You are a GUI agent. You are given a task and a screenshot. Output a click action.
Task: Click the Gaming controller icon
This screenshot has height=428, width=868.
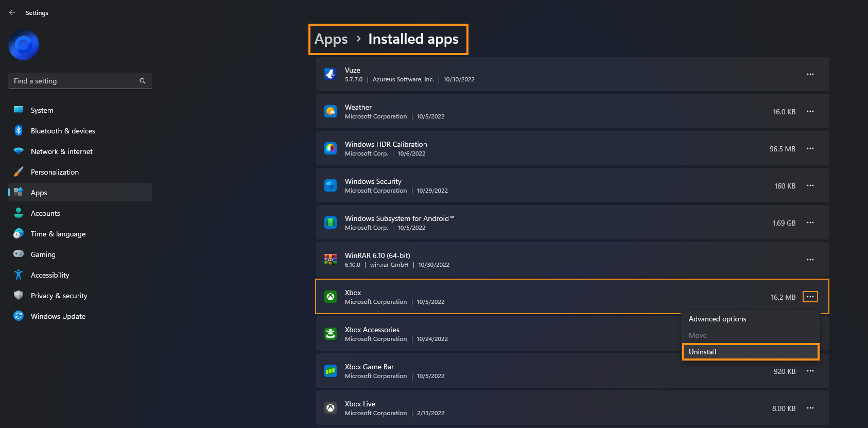(19, 254)
